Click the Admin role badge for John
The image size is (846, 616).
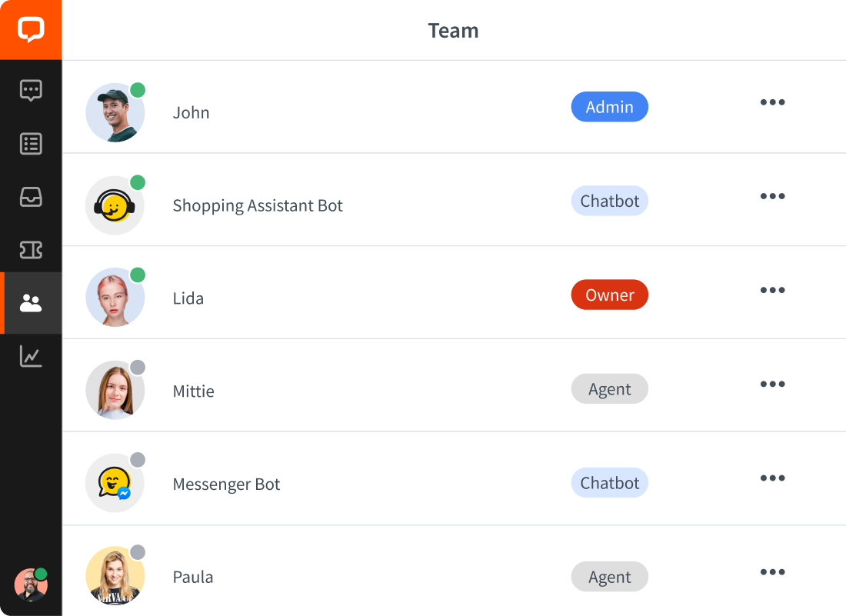coord(609,107)
